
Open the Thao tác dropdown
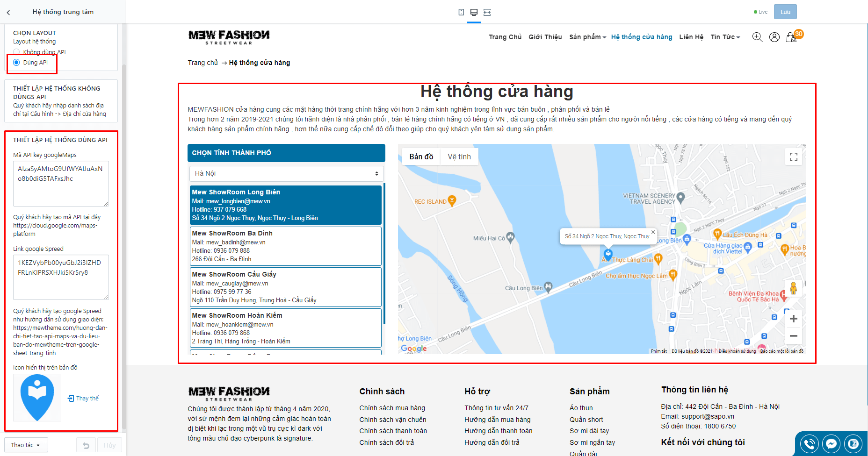[x=26, y=445]
